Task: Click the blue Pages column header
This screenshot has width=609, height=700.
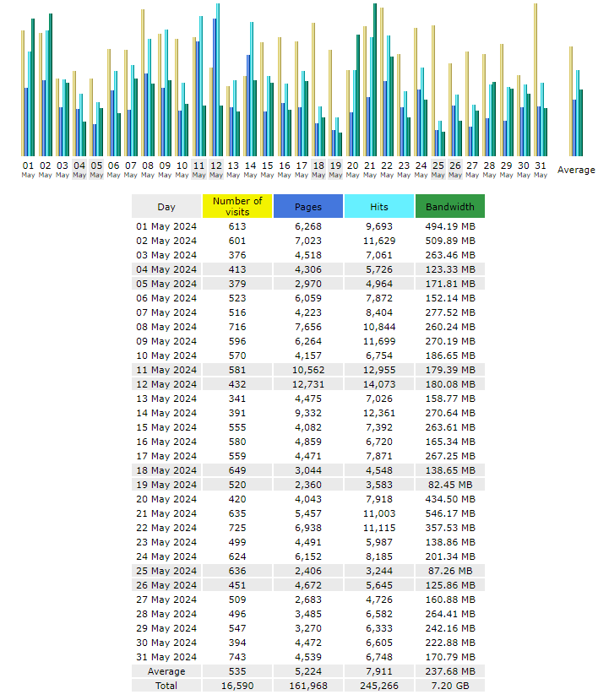Action: (x=307, y=206)
